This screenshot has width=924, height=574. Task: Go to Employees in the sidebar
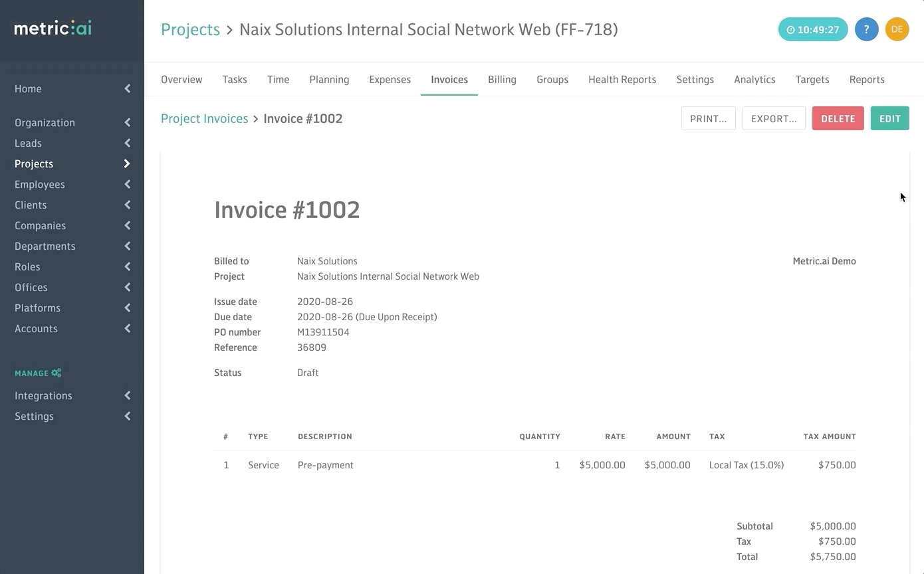[40, 184]
